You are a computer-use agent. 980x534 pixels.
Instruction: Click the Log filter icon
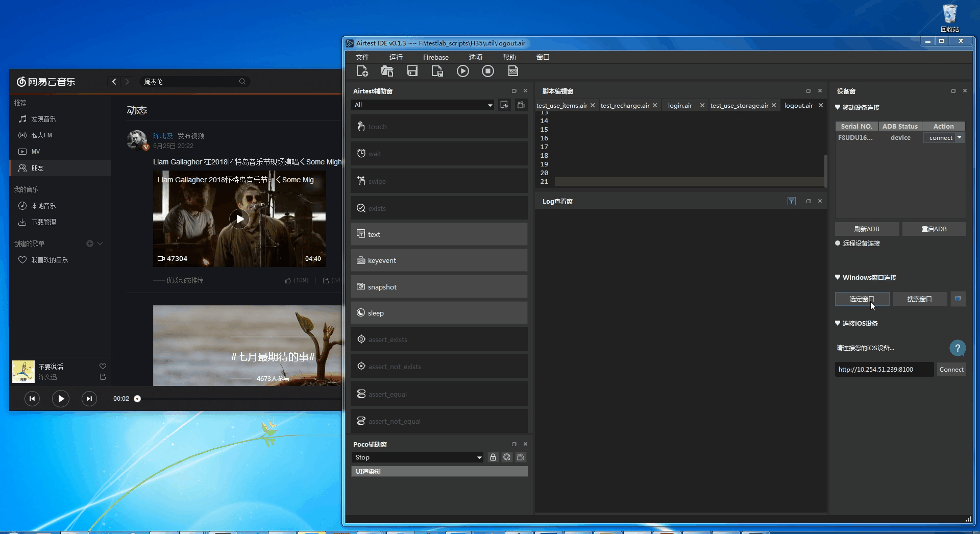(791, 202)
